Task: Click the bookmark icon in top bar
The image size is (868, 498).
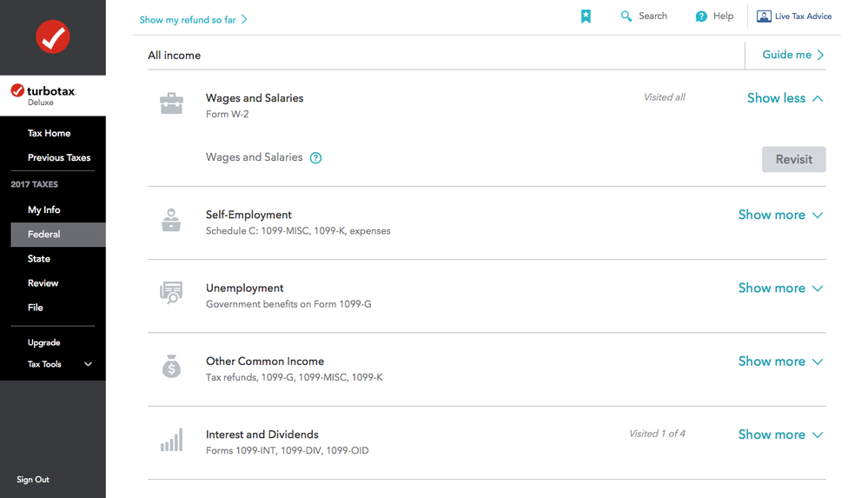Action: point(586,17)
